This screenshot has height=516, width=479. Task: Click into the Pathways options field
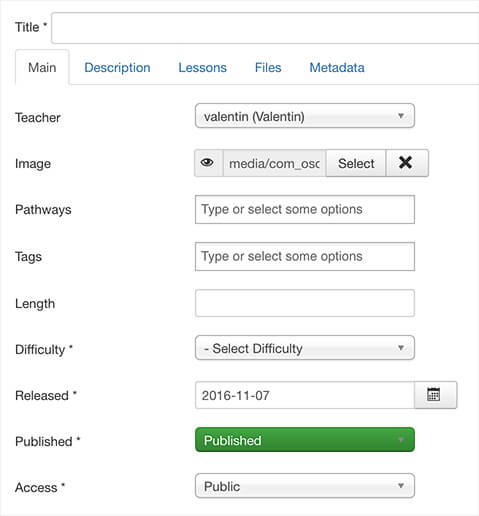click(x=305, y=210)
